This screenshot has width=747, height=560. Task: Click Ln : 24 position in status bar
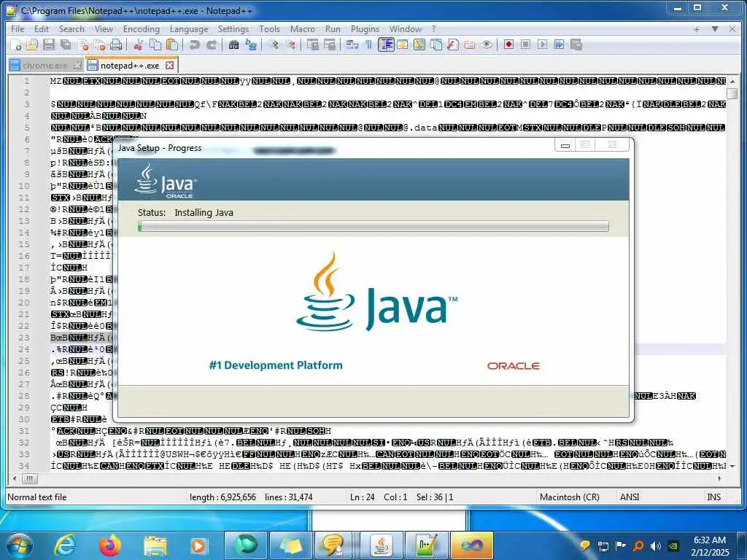click(362, 497)
